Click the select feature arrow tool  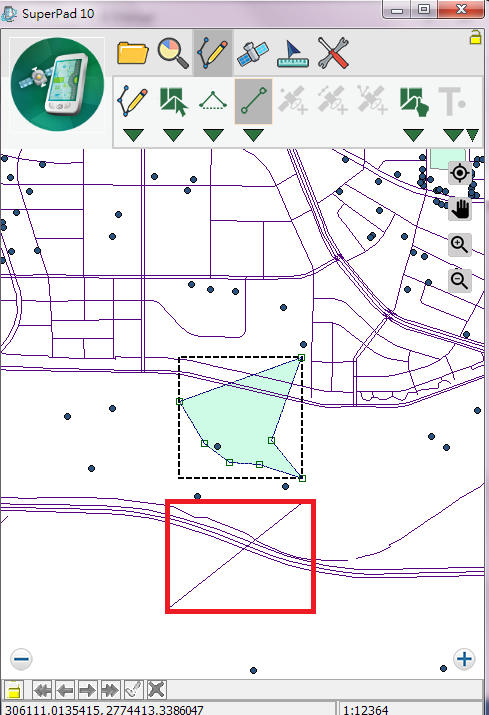[173, 102]
